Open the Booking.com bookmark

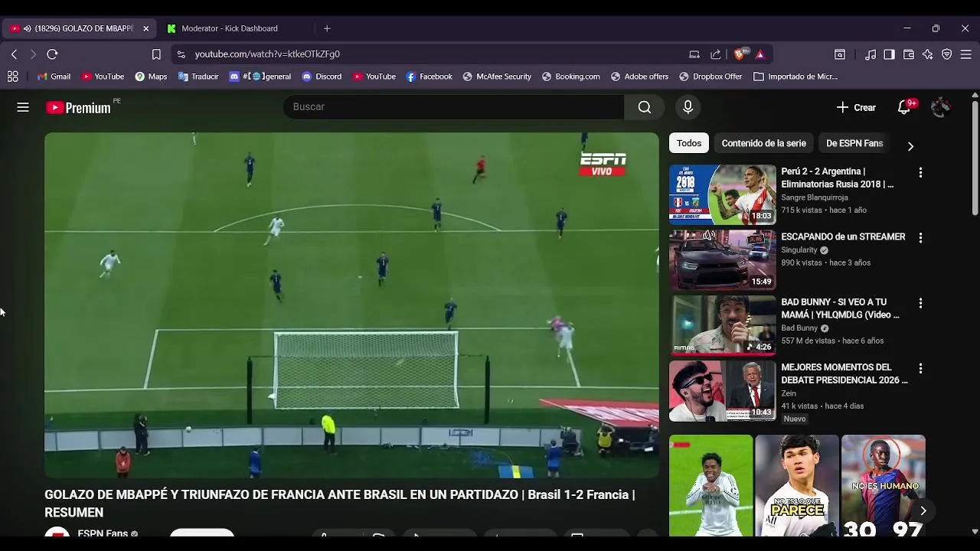(570, 77)
